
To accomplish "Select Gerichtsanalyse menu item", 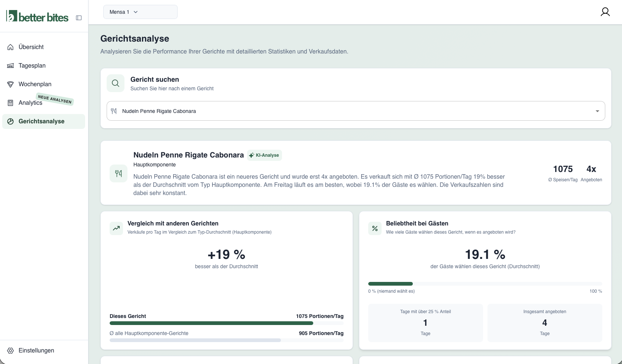I will coord(44,121).
